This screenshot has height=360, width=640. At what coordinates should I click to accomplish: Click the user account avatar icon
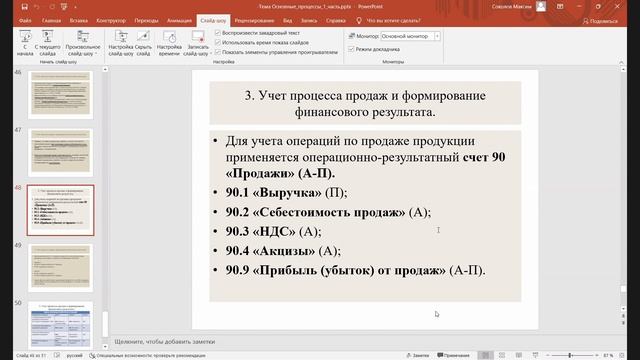tap(541, 7)
